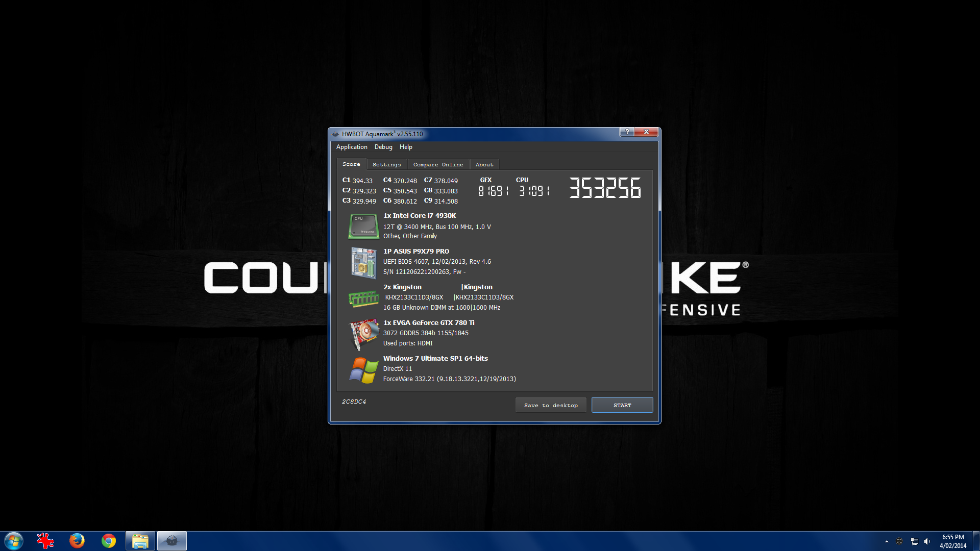Click the GeForce graphics card icon

click(363, 334)
